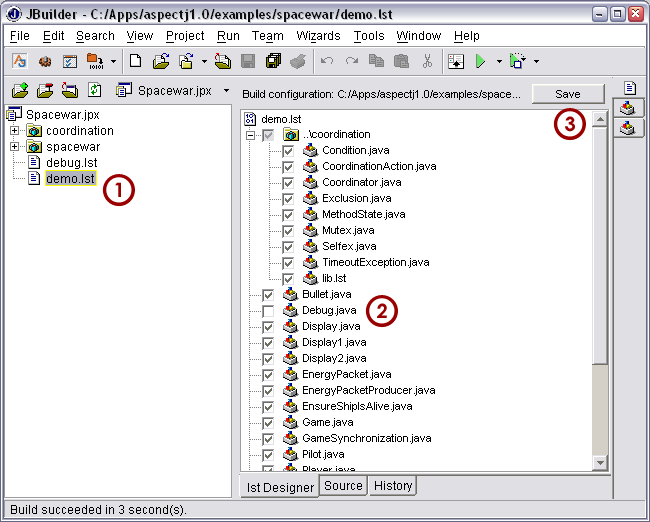Screen dimensions: 650x522
Task: Enable the Debug.java checkbox
Action: click(268, 311)
